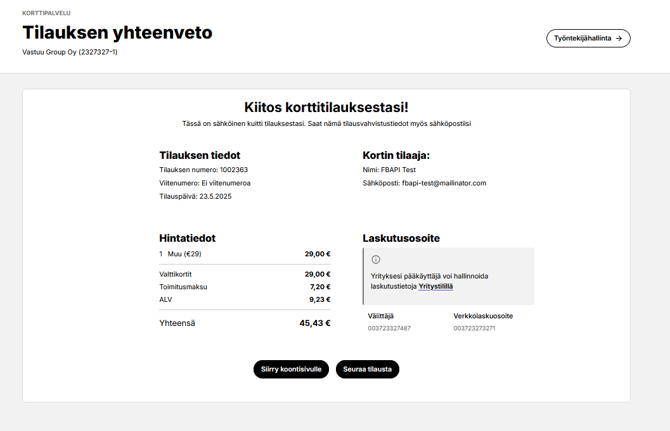This screenshot has height=431, width=670.
Task: Click the Kiitos korttitilauksestasi! heading
Action: [x=326, y=107]
